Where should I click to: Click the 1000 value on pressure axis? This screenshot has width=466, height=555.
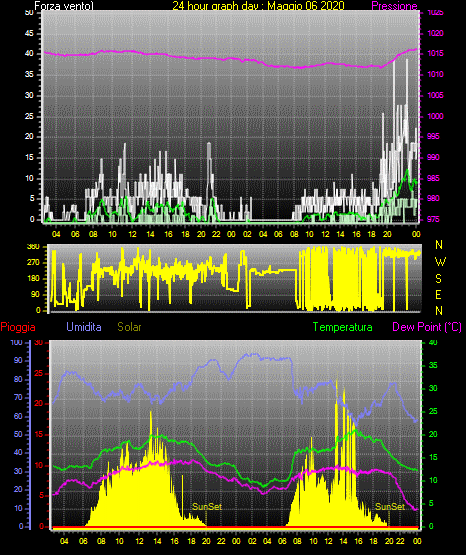pos(435,116)
